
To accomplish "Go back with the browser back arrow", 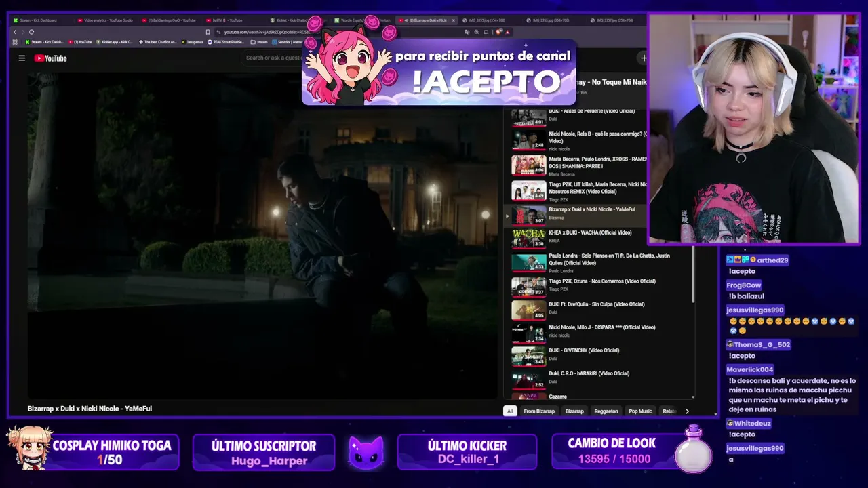I will click(x=15, y=32).
